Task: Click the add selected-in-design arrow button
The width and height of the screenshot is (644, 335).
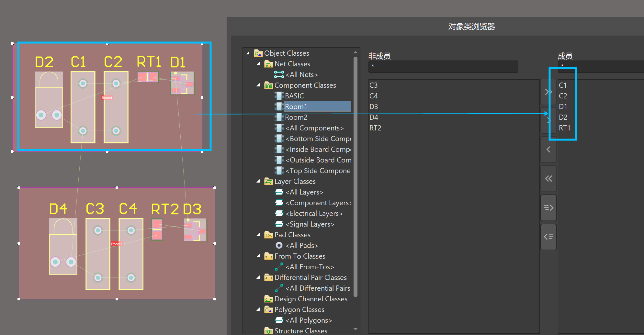Action: point(548,208)
